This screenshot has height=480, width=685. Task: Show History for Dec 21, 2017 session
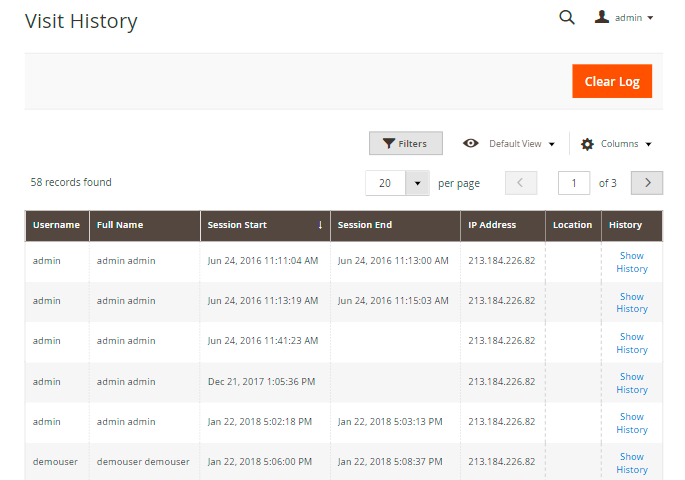click(631, 383)
